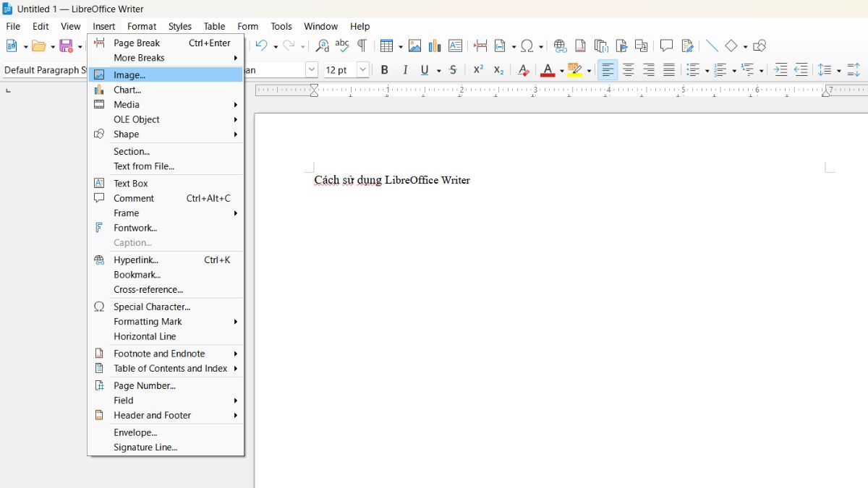
Task: Click the Insert Text Box toolbar icon
Action: pyautogui.click(x=455, y=46)
